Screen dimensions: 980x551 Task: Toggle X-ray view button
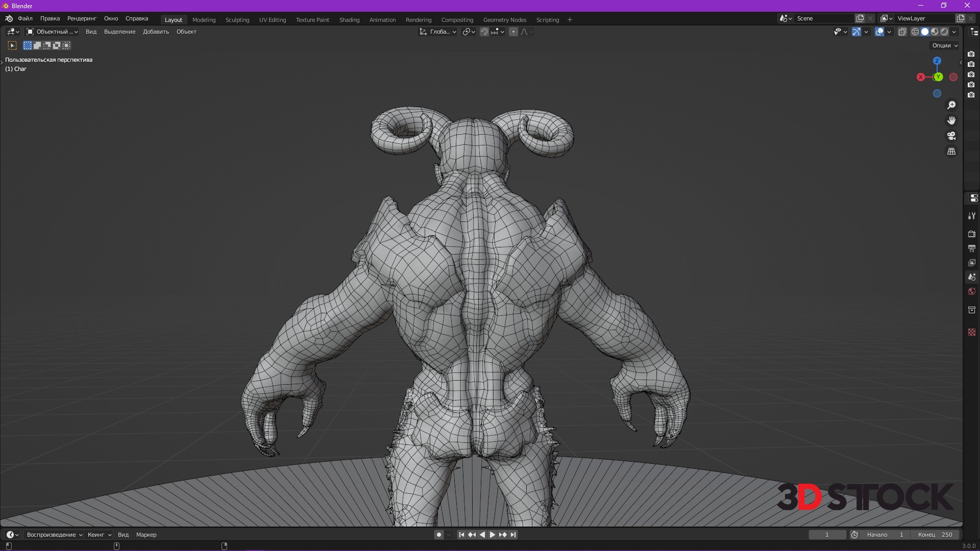pyautogui.click(x=902, y=32)
